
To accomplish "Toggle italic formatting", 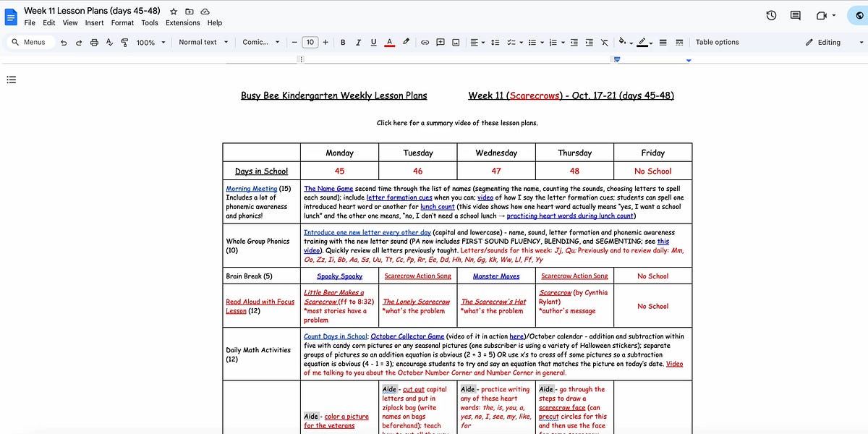I will 358,42.
